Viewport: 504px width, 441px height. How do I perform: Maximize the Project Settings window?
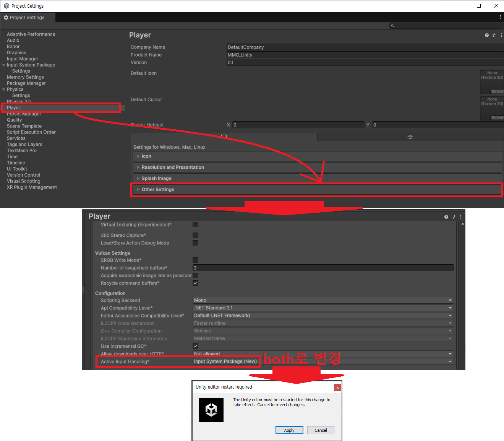[479, 6]
